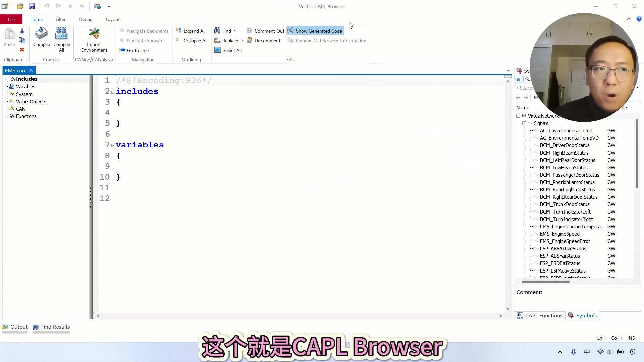
Task: Click Uncomment
Action: 264,41
